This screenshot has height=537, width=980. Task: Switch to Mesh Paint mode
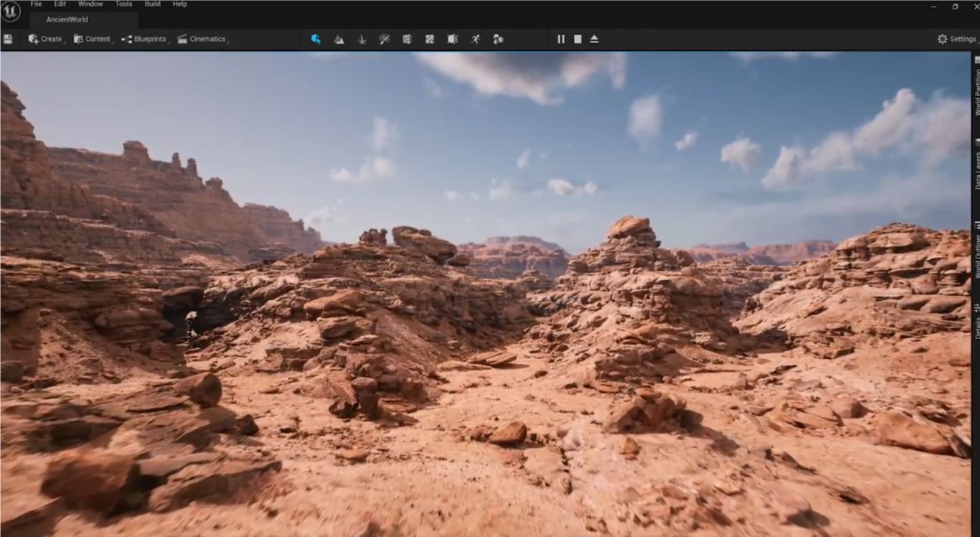[x=385, y=39]
